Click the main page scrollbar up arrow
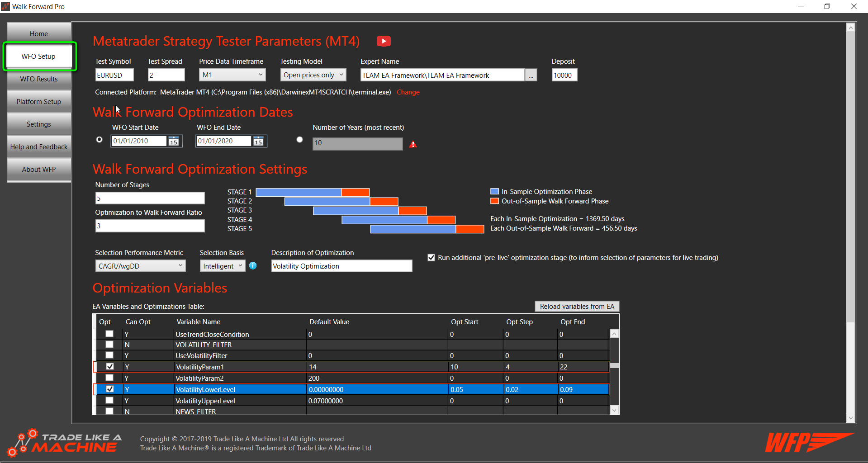 tap(850, 28)
